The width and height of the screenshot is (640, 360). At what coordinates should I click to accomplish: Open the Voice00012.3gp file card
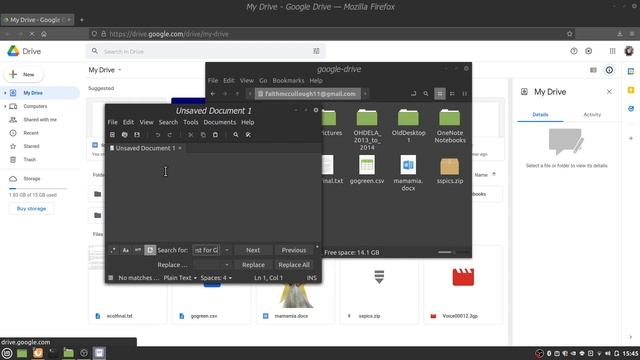point(463,284)
